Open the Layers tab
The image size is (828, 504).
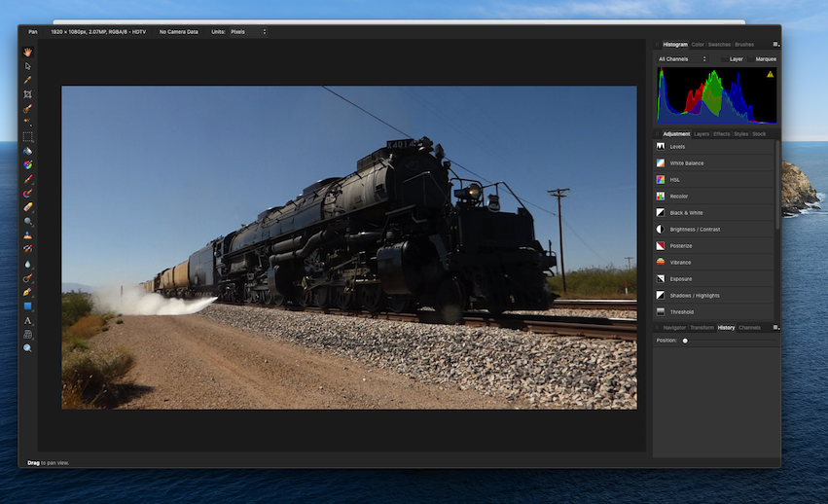click(x=702, y=133)
